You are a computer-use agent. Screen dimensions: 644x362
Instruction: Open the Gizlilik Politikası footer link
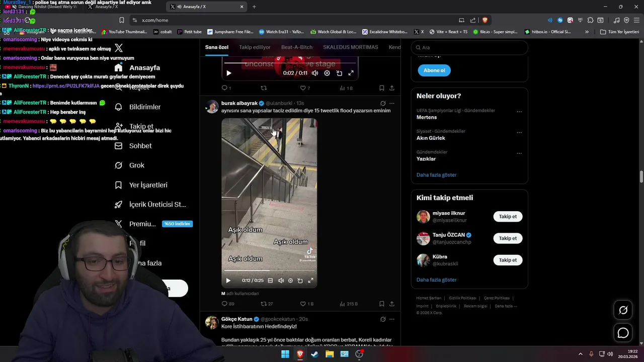pyautogui.click(x=462, y=298)
